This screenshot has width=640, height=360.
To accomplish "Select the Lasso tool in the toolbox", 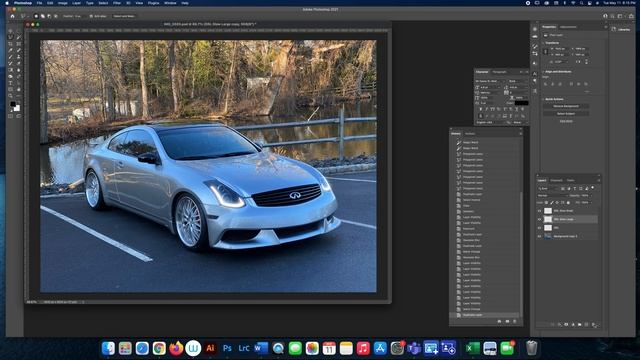I will point(10,37).
